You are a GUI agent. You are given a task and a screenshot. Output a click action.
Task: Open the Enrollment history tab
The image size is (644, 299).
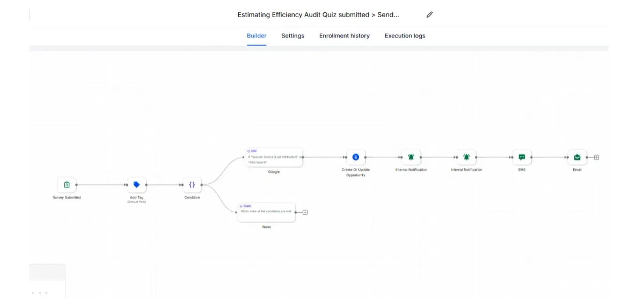point(345,36)
